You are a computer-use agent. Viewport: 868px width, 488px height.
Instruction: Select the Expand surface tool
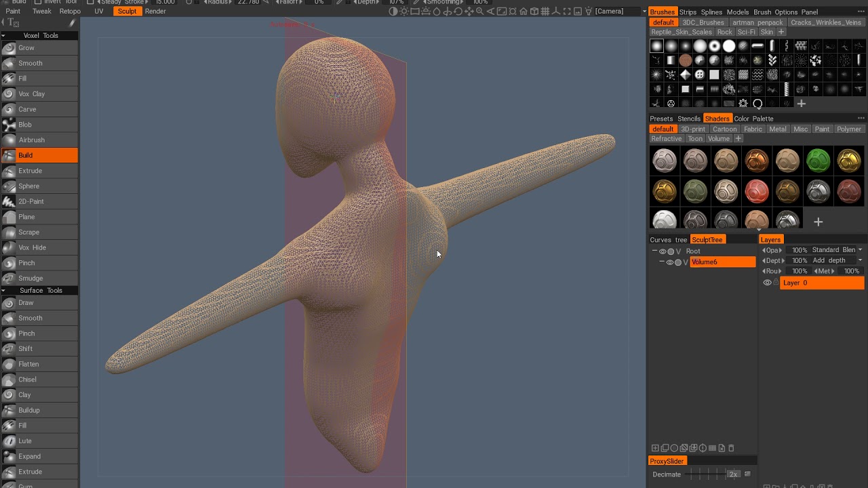[x=39, y=456]
